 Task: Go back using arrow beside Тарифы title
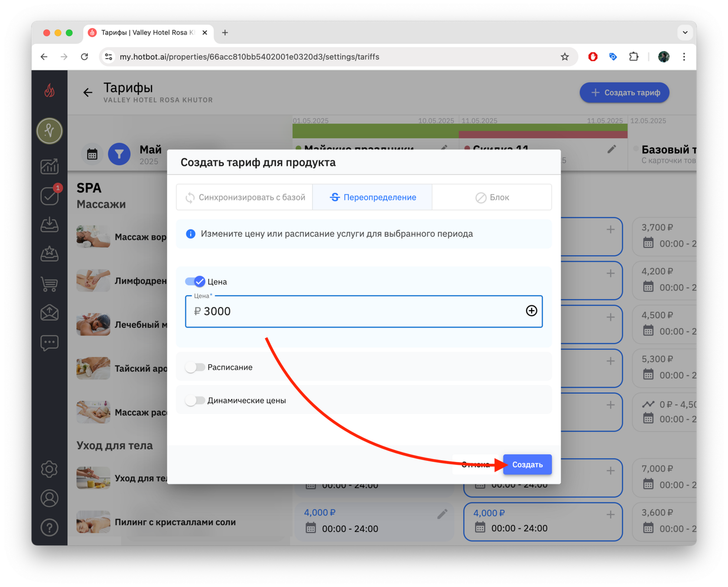pos(88,92)
